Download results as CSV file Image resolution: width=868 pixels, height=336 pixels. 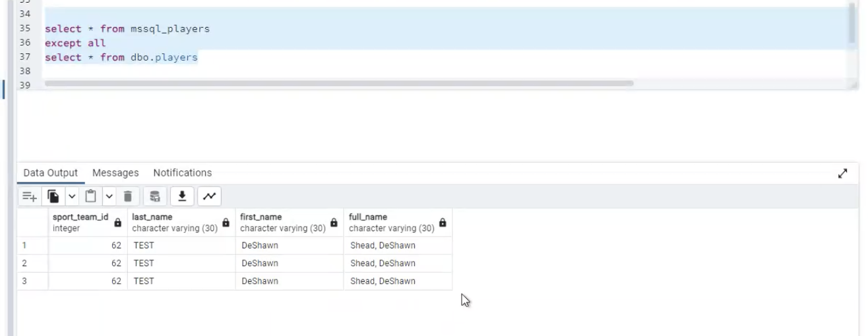coord(182,196)
